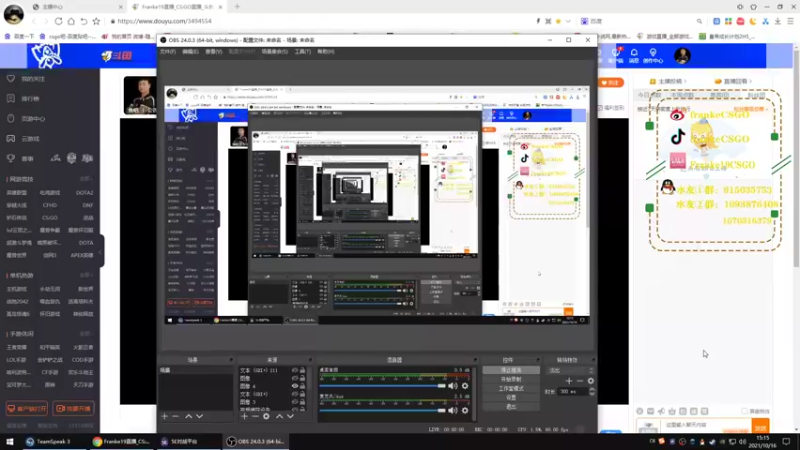Toggle lock on second 文本 (GDI+) source
The width and height of the screenshot is (800, 450).
point(302,394)
